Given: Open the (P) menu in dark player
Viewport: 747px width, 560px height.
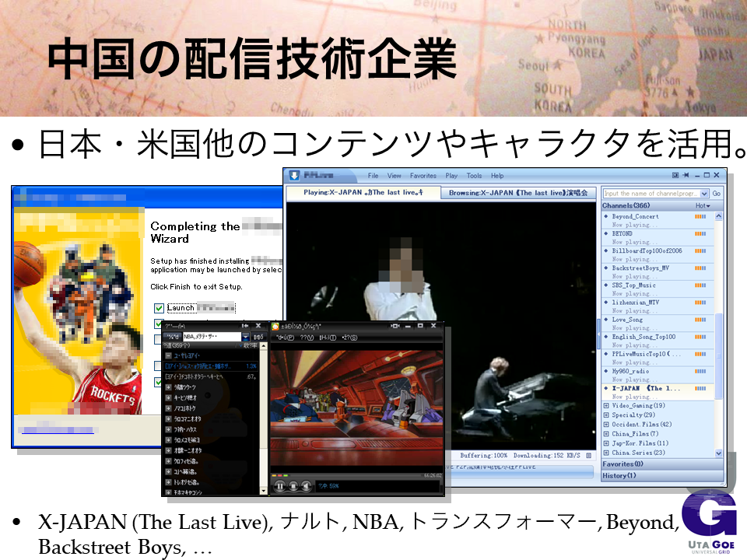Looking at the screenshot, I should pos(285,338).
